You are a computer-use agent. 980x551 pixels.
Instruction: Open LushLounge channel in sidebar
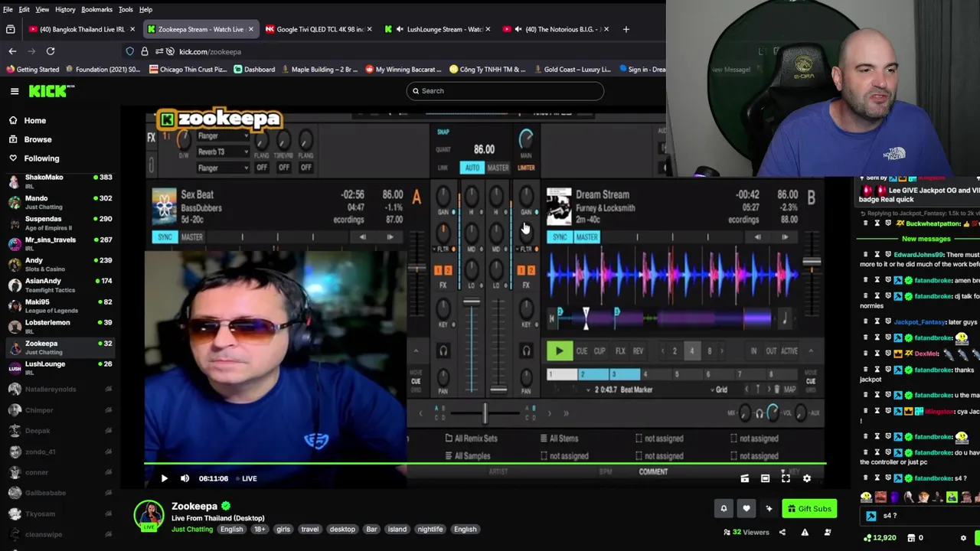pyautogui.click(x=60, y=368)
